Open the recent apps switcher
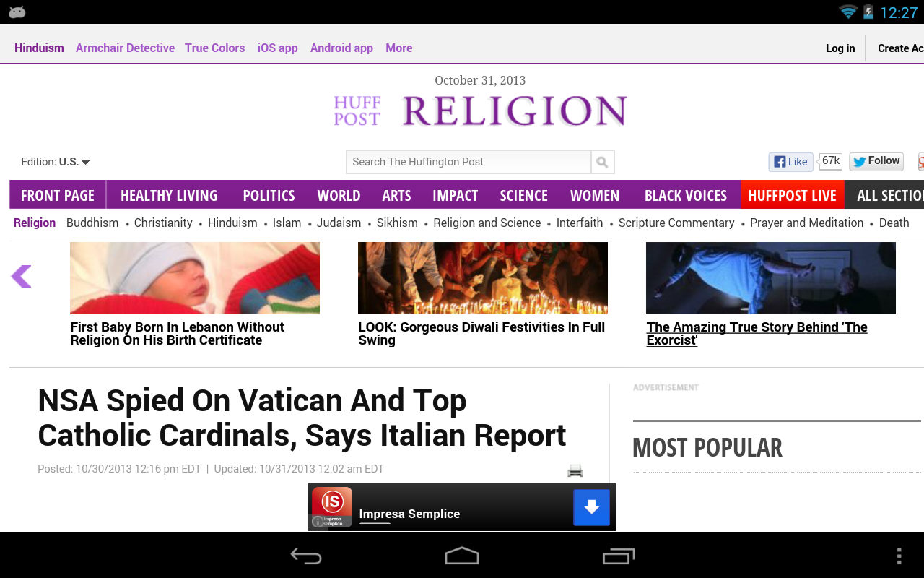924x578 pixels. (617, 556)
